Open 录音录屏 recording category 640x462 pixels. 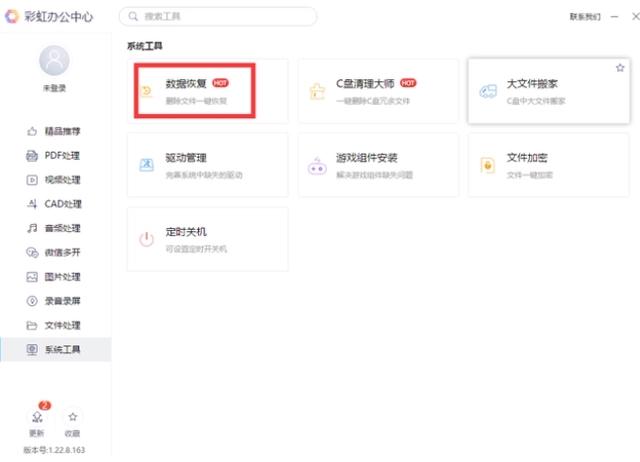54,301
